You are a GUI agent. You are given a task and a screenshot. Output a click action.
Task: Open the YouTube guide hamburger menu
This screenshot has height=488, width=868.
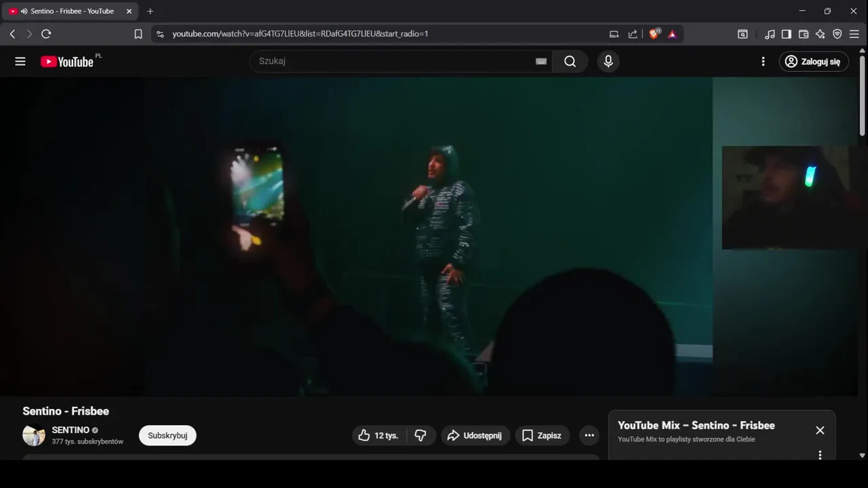click(x=20, y=62)
